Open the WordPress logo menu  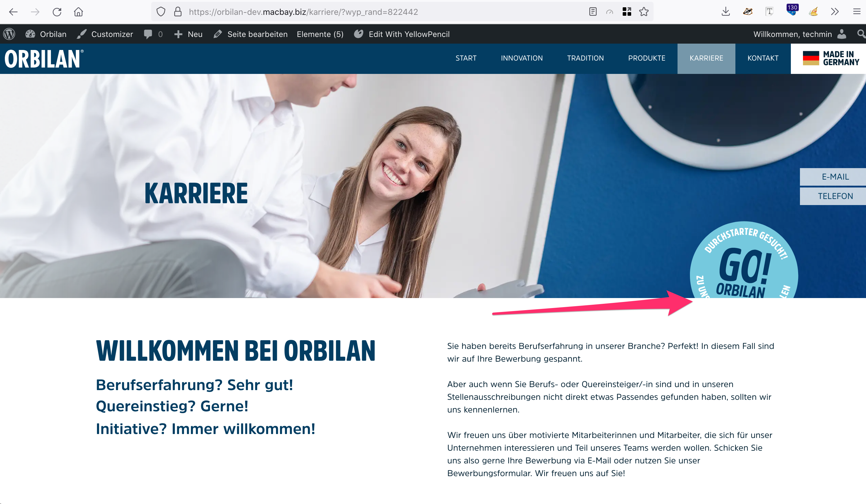(x=9, y=34)
